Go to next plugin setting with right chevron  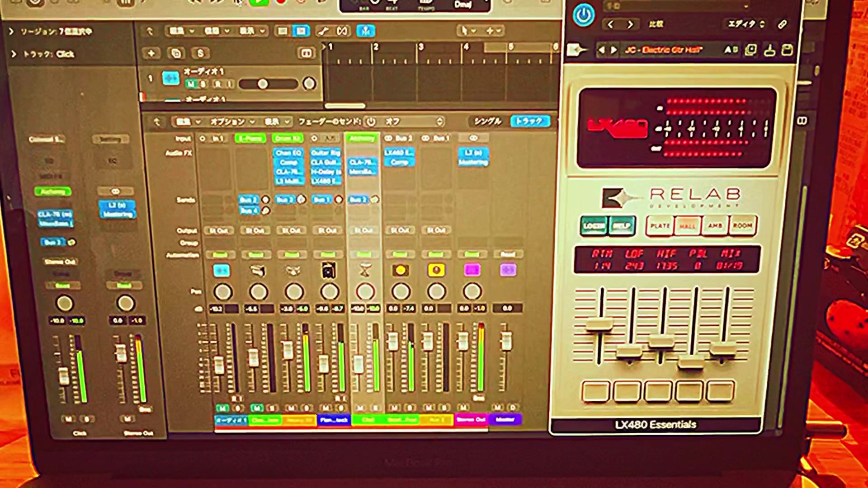tap(630, 24)
